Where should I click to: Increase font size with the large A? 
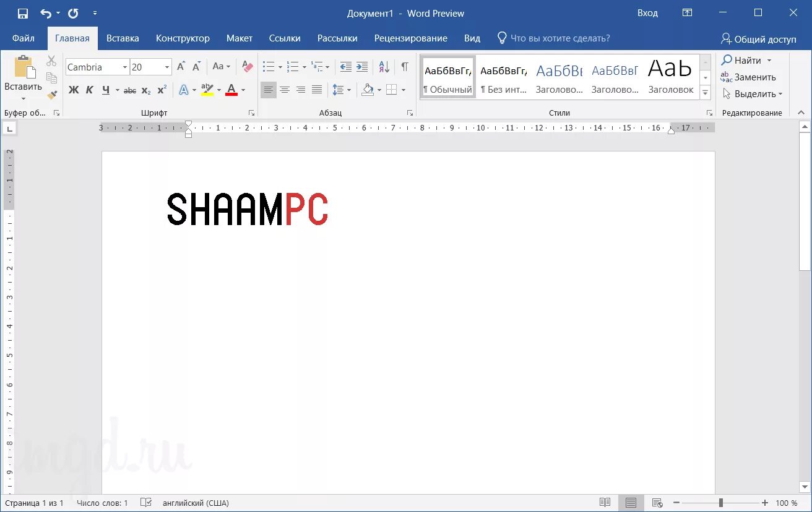(x=181, y=67)
